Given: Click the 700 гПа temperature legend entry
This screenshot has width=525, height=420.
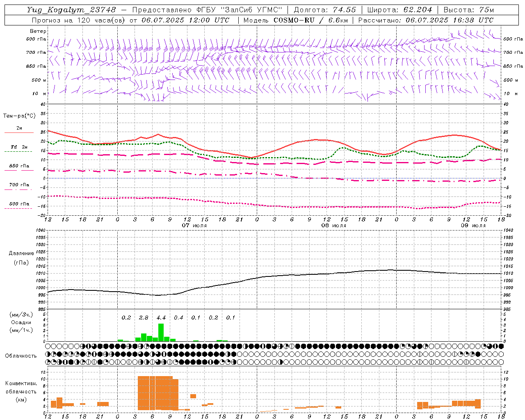Looking at the screenshot, I should coord(19,185).
